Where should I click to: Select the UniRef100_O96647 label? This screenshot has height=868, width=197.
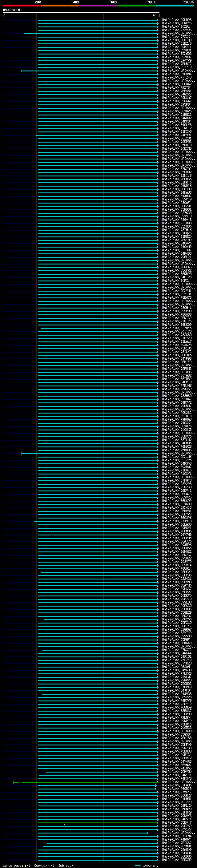[176, 101]
